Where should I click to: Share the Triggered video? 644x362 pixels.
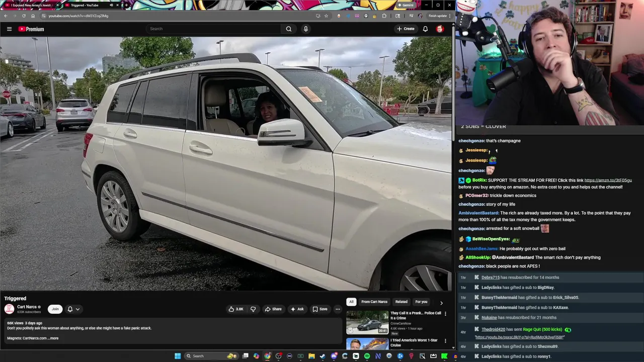click(x=273, y=309)
